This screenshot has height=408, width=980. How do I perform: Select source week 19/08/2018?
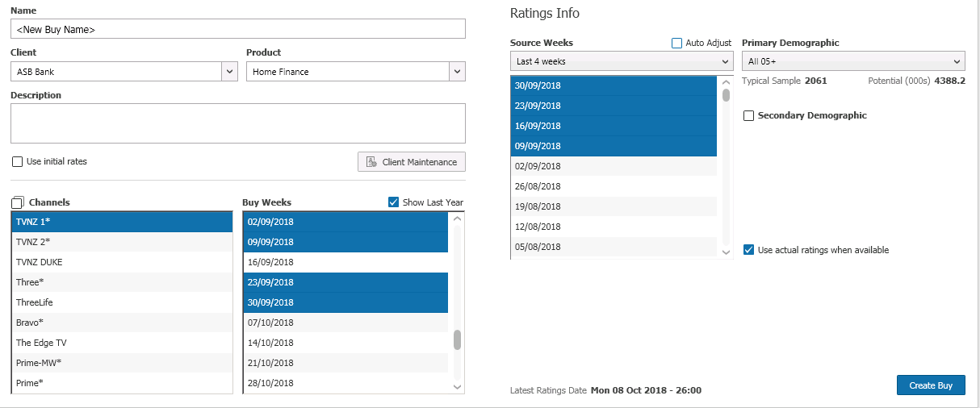click(x=614, y=206)
